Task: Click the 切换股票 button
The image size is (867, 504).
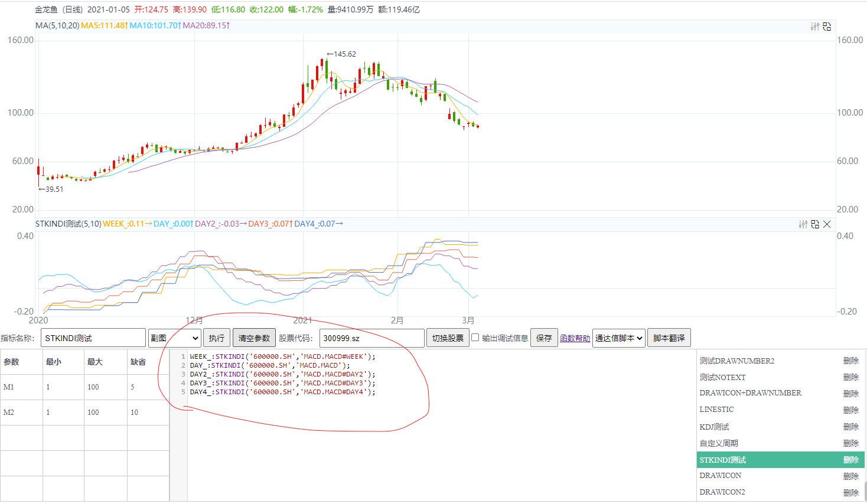Action: coord(448,338)
